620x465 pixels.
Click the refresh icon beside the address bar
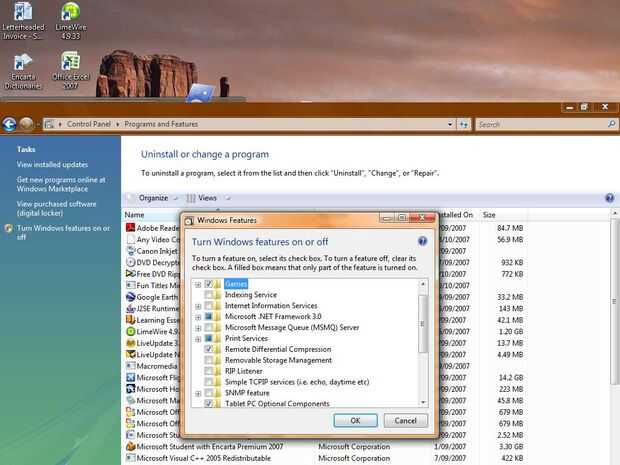click(463, 125)
